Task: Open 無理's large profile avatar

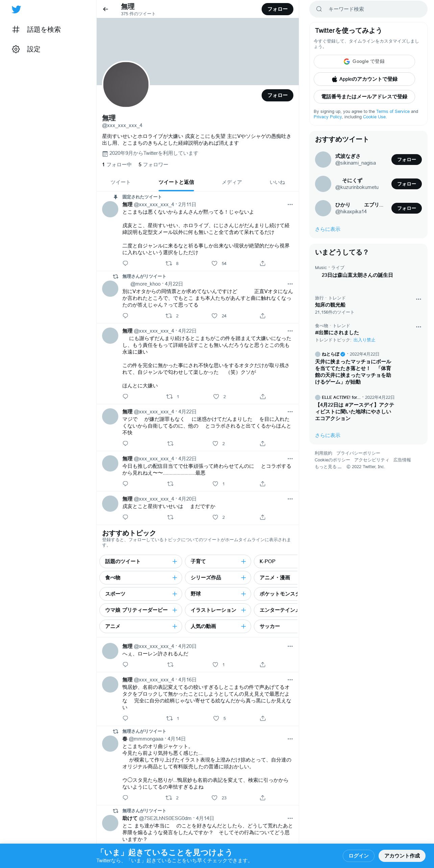Action: click(126, 85)
